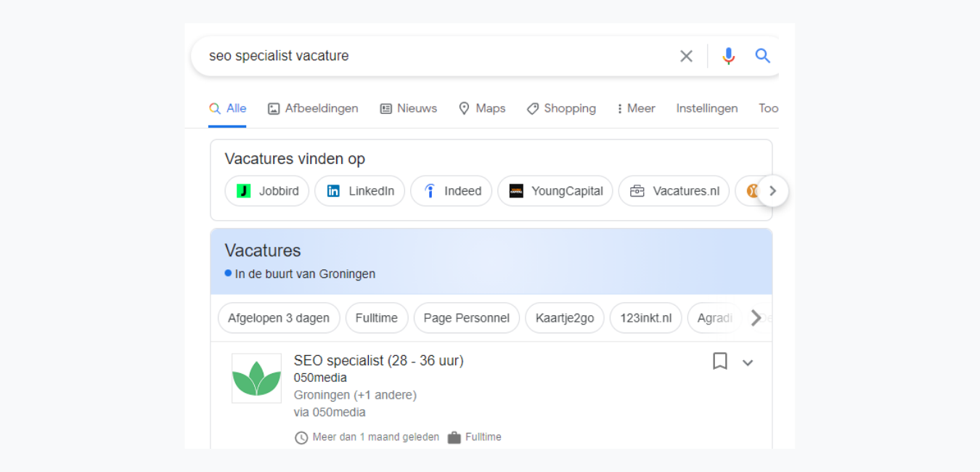Click the Vacatures.nl briefcase icon
Screen dimensions: 980x472
(637, 191)
